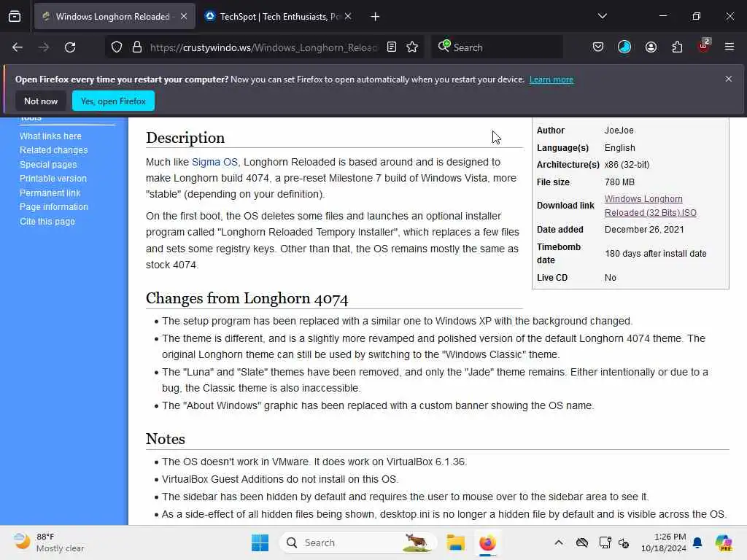This screenshot has width=747, height=560.
Task: Dismiss the Firefox startup notification bar
Action: 729,79
